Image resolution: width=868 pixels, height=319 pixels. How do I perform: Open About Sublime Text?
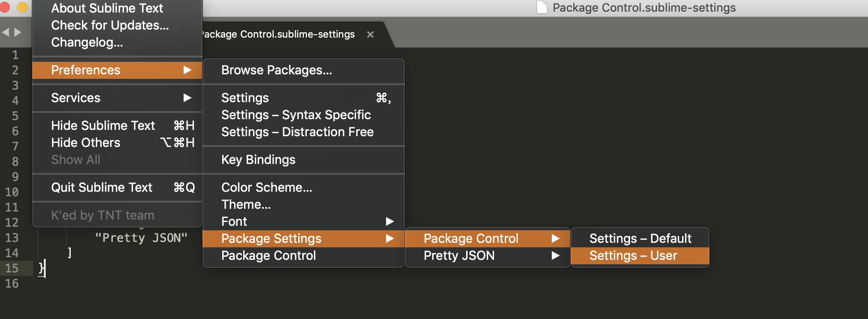click(x=117, y=8)
